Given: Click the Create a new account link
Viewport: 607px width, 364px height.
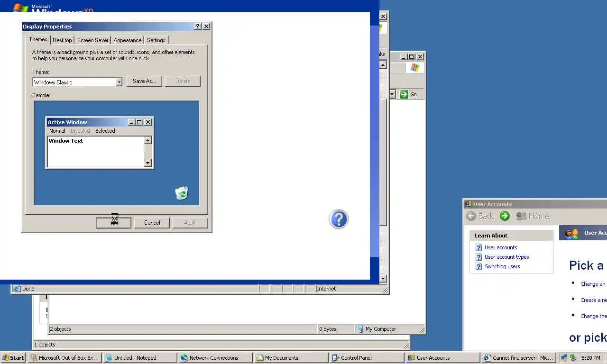Looking at the screenshot, I should [593, 300].
